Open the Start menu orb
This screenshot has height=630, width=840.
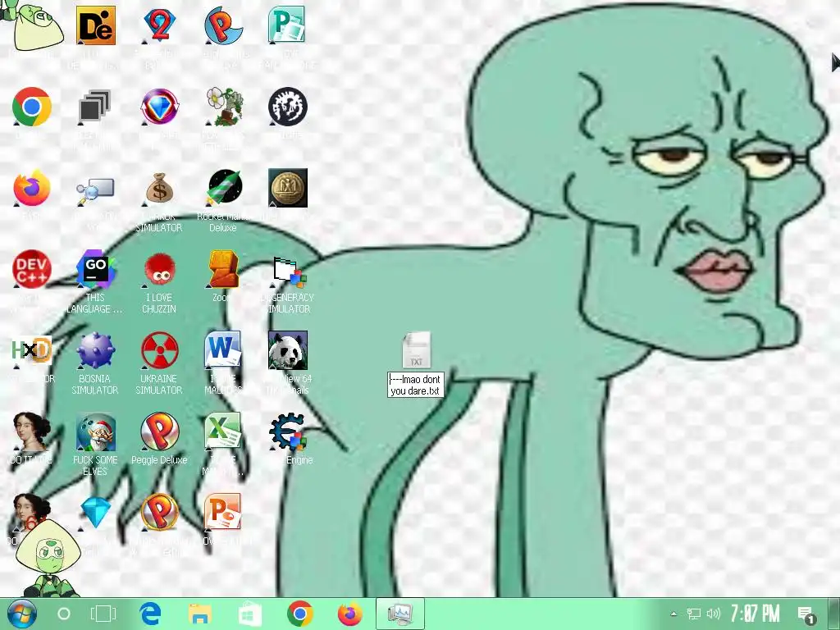tap(22, 614)
